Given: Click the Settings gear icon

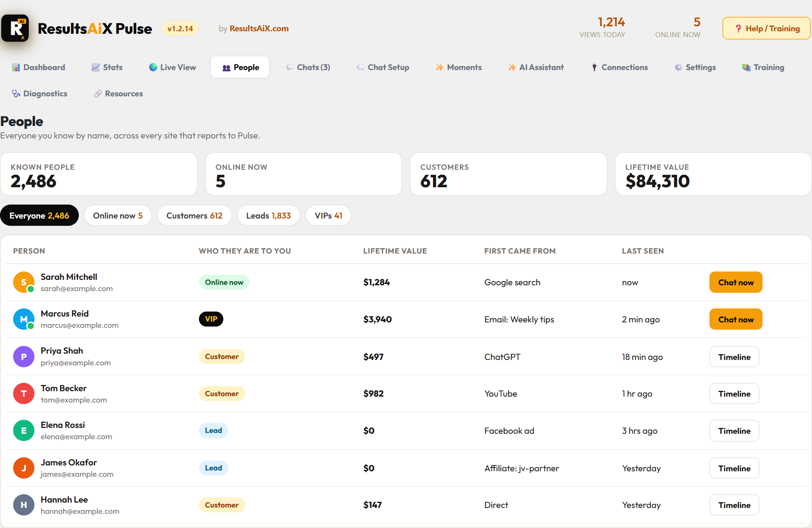Looking at the screenshot, I should pos(678,68).
